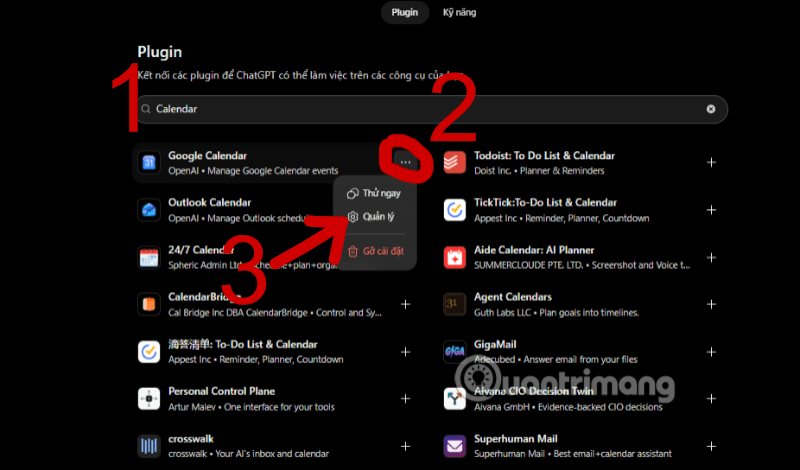
Task: Click the GigaMail plugin icon
Action: click(x=455, y=352)
